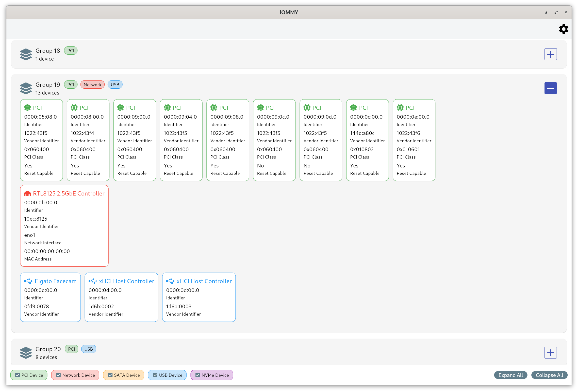Click the MAC address 00:00:00:00:00:00

pos(47,251)
